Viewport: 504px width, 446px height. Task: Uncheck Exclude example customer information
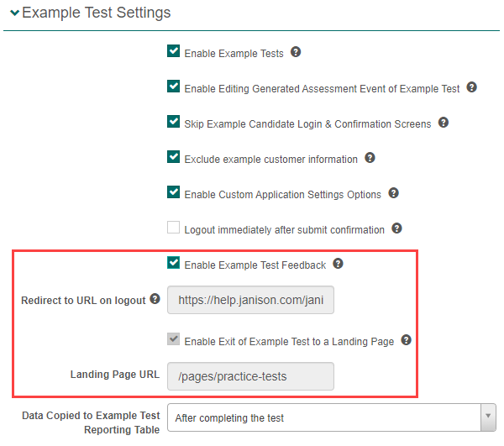pos(174,158)
